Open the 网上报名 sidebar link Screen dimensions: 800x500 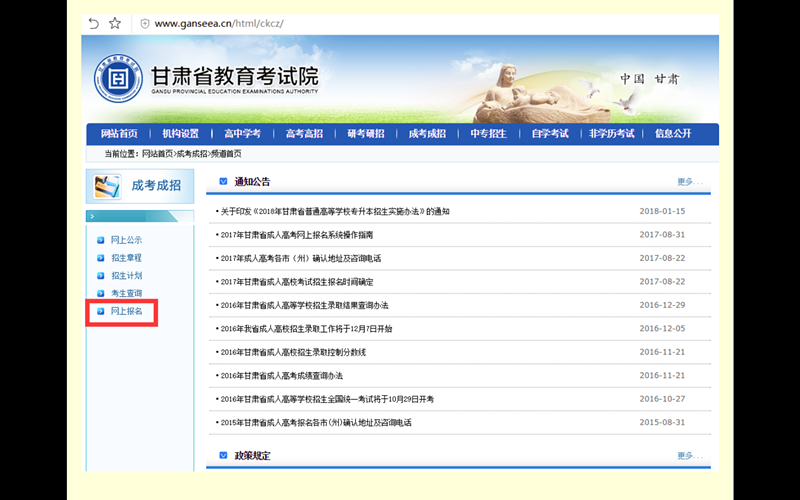click(127, 312)
